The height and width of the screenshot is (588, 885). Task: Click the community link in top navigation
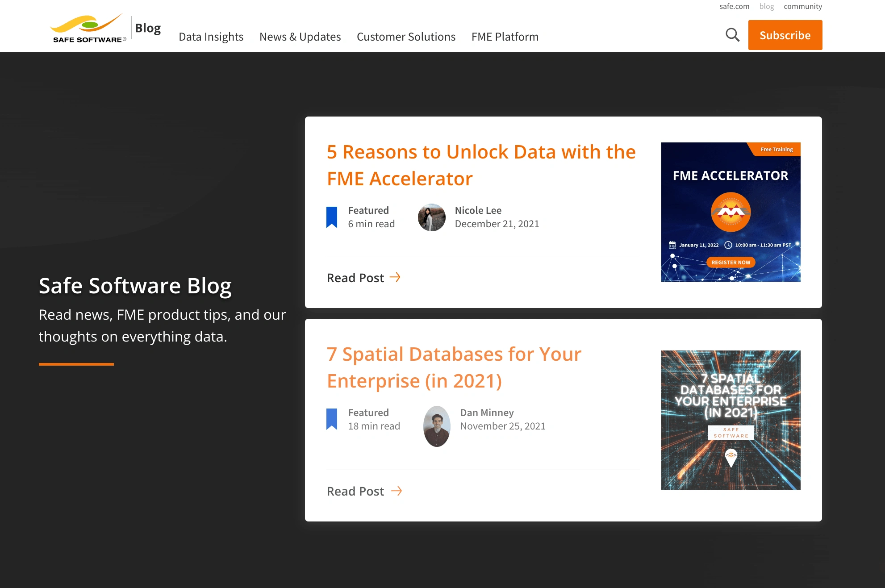tap(803, 7)
